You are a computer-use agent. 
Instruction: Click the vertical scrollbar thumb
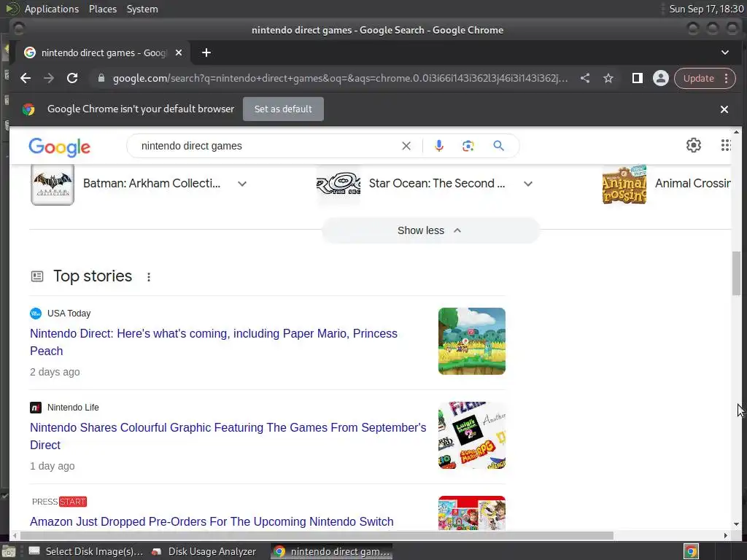737,274
